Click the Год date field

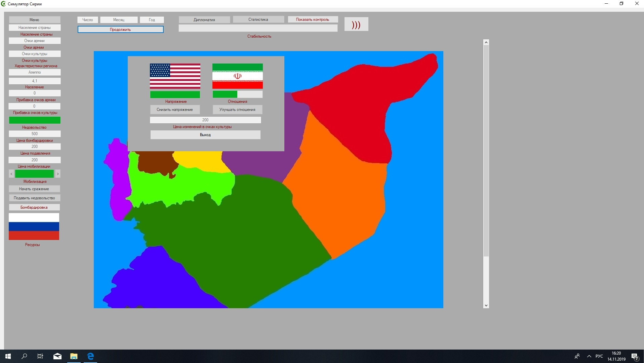[152, 20]
